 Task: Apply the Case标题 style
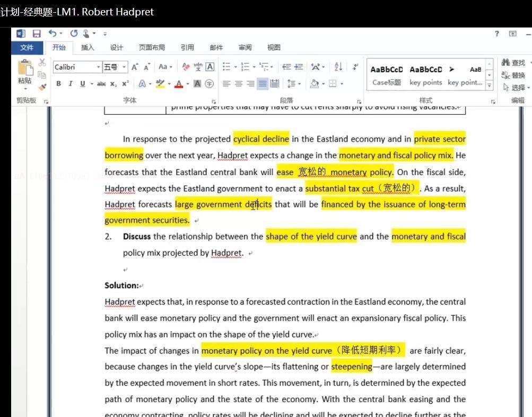point(387,76)
